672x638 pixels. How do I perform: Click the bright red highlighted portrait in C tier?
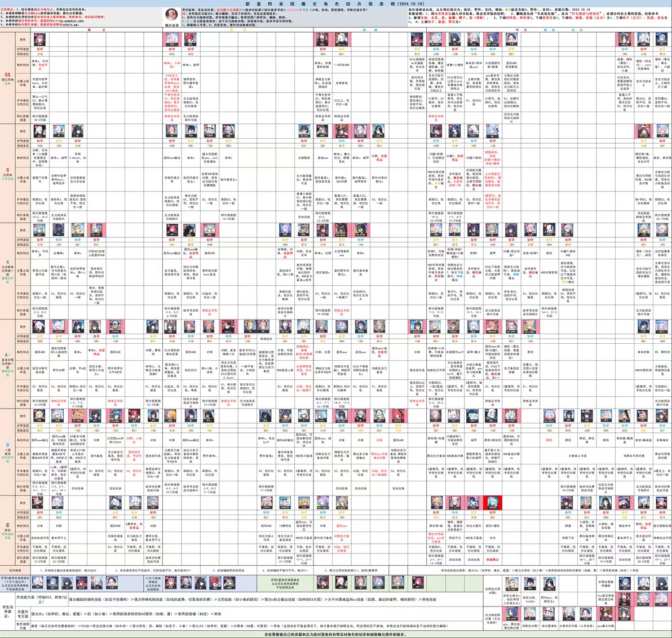click(x=492, y=503)
